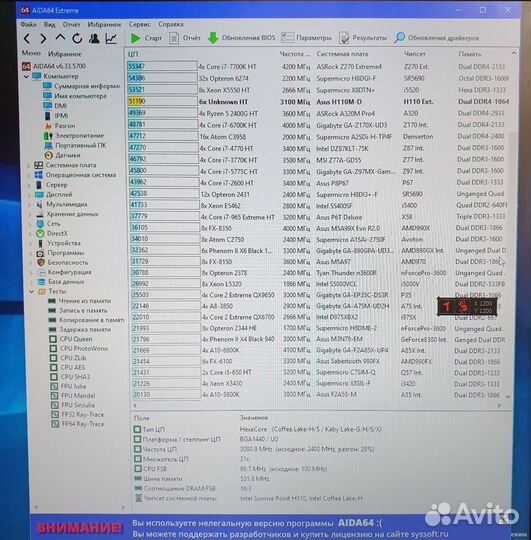Select Устройства in the tree
531x540 pixels.
pyautogui.click(x=58, y=243)
